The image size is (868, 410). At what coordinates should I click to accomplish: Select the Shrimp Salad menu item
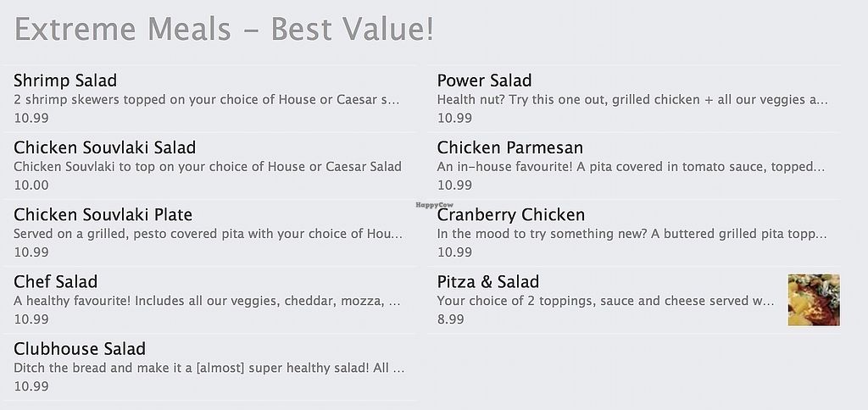pyautogui.click(x=65, y=80)
